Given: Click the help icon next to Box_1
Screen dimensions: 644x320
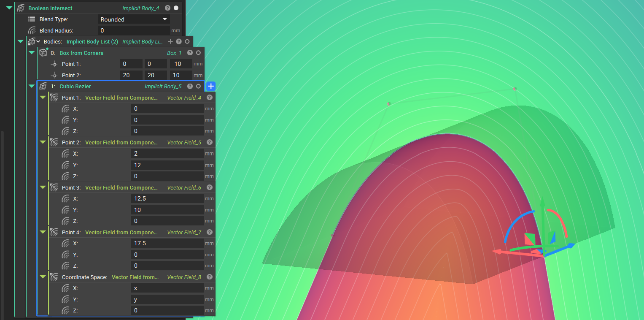Looking at the screenshot, I should click(189, 52).
